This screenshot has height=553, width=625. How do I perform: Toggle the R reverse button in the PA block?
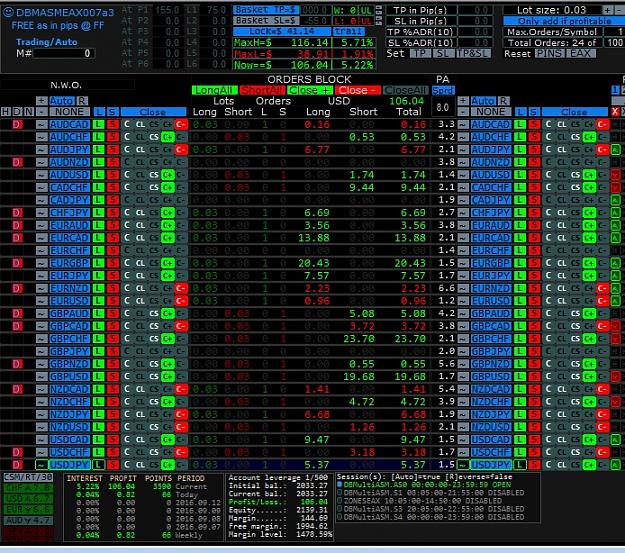(x=503, y=101)
